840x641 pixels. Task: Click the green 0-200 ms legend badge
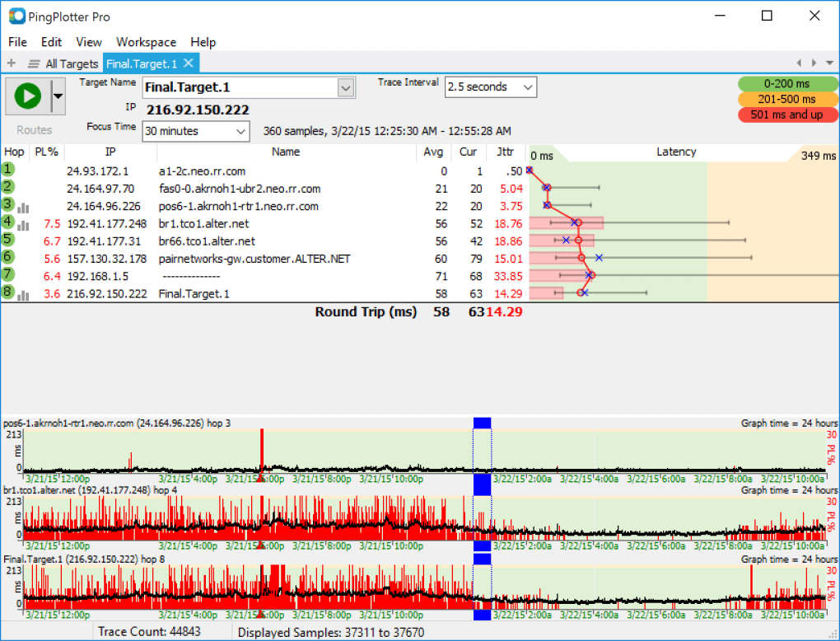pyautogui.click(x=787, y=83)
